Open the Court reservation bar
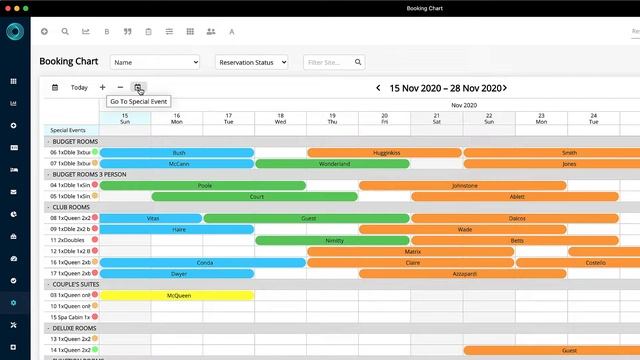This screenshot has height=360, width=640. (255, 197)
